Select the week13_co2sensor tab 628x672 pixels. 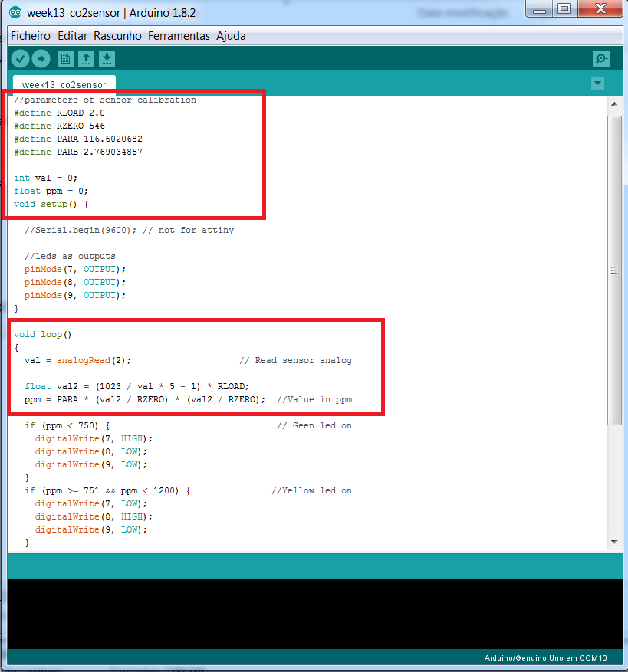click(x=64, y=84)
